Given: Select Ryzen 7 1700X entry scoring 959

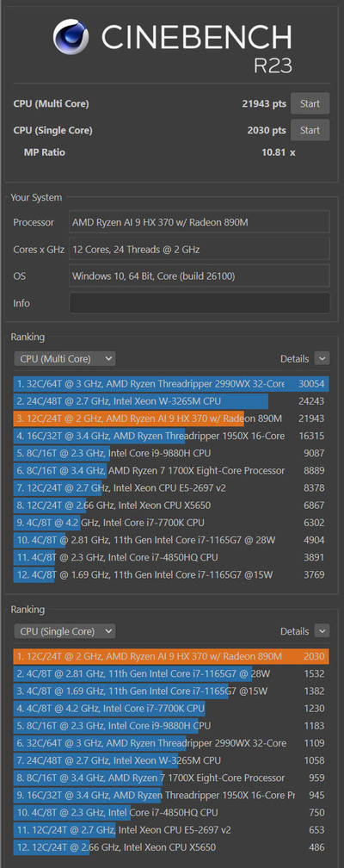Looking at the screenshot, I should point(171,778).
